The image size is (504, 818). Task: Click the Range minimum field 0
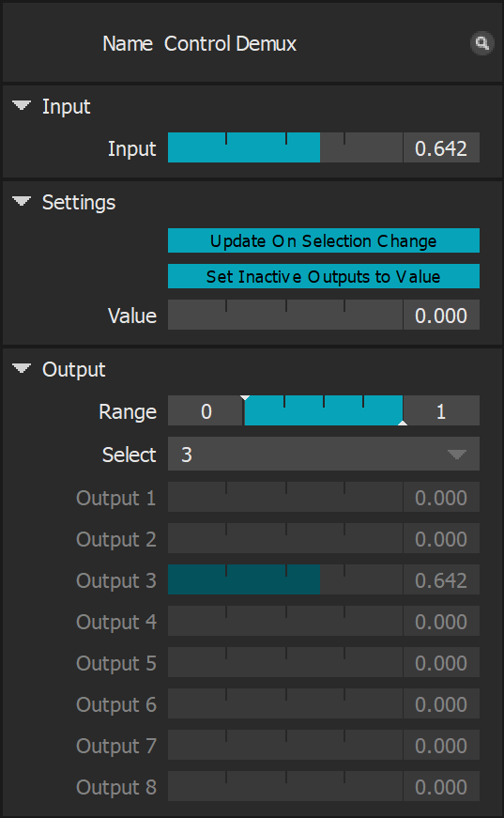point(206,410)
